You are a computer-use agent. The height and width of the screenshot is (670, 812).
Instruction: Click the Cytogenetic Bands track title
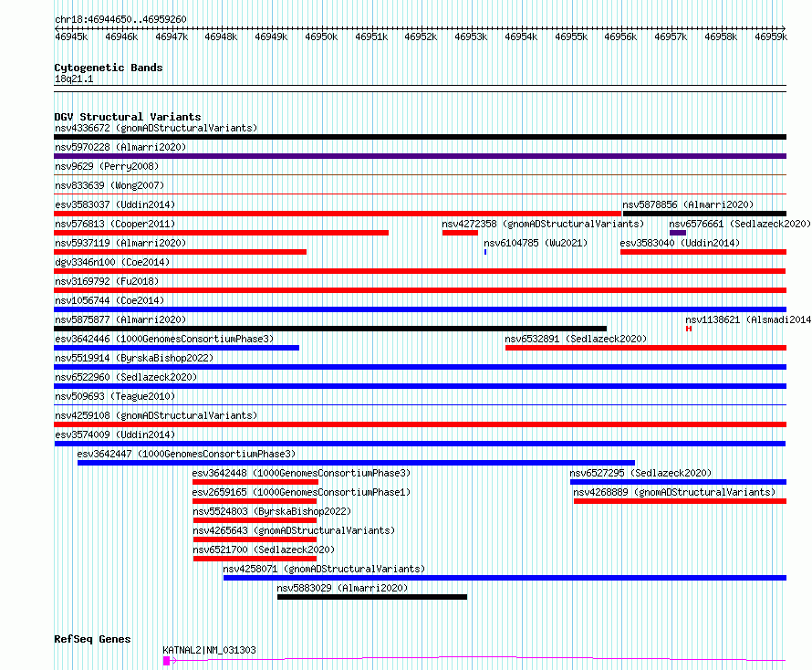tap(109, 68)
